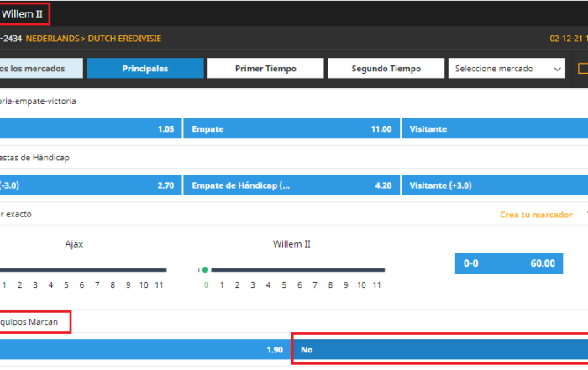Image resolution: width=588 pixels, height=370 pixels.
Task: Switch to the Principales tab
Action: pos(145,69)
